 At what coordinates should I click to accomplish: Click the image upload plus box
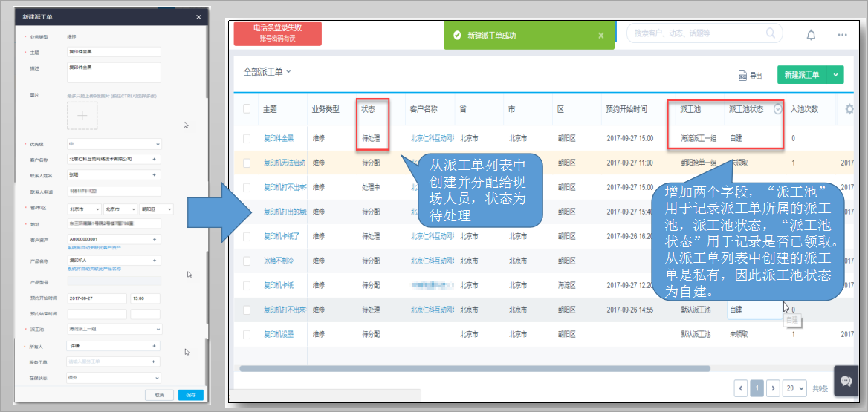(x=82, y=115)
